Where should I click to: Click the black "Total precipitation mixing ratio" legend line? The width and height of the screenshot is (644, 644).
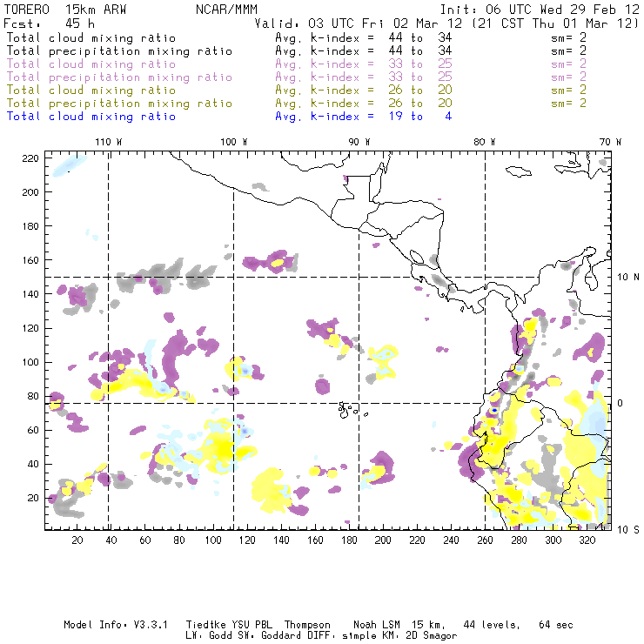119,51
